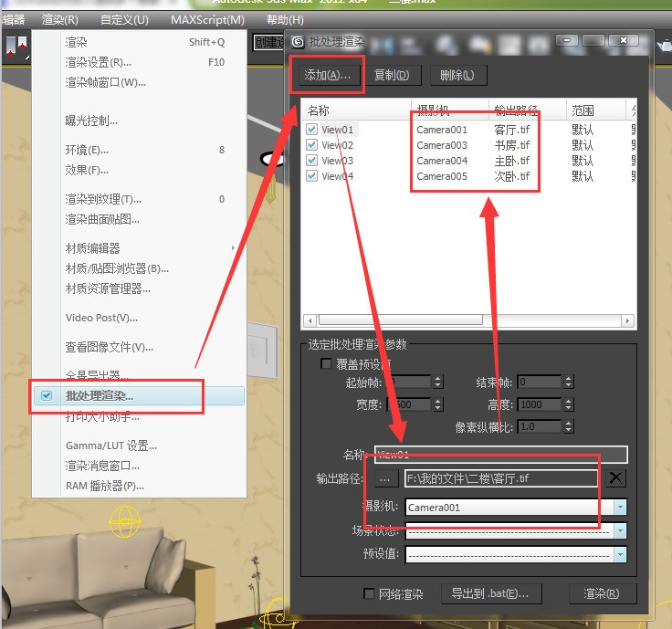The height and width of the screenshot is (629, 672).
Task: Click the 像素纵横比 1.0 field
Action: (539, 426)
